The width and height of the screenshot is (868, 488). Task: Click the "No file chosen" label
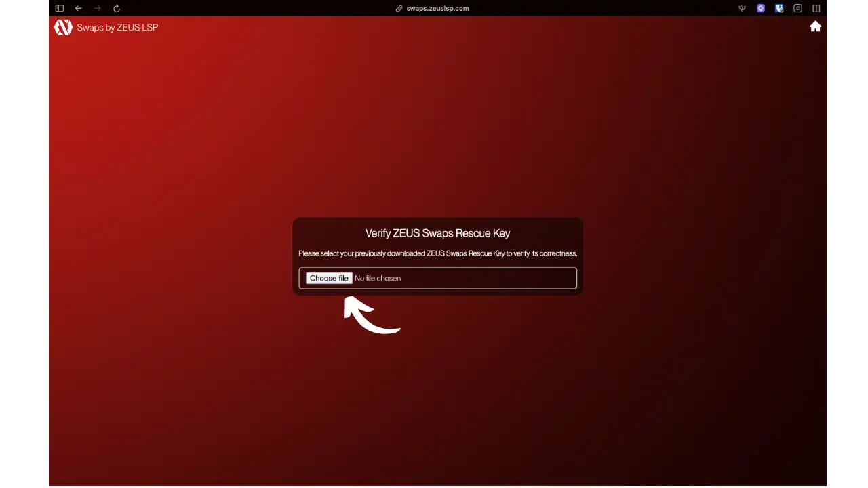[378, 279]
